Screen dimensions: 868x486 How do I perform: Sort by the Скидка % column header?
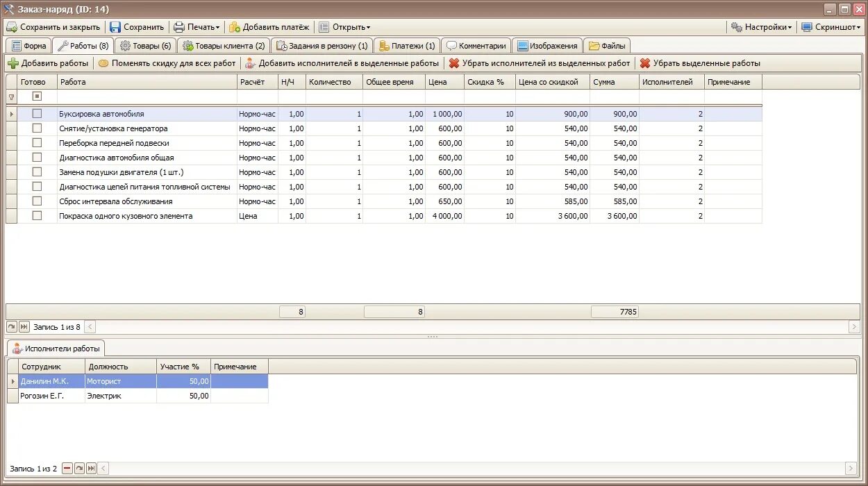[x=490, y=82]
